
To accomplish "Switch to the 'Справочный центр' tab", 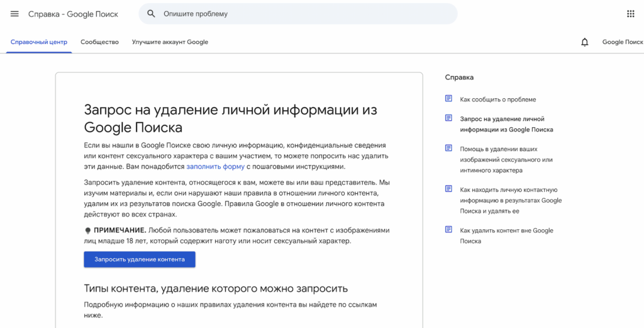I will coord(39,42).
